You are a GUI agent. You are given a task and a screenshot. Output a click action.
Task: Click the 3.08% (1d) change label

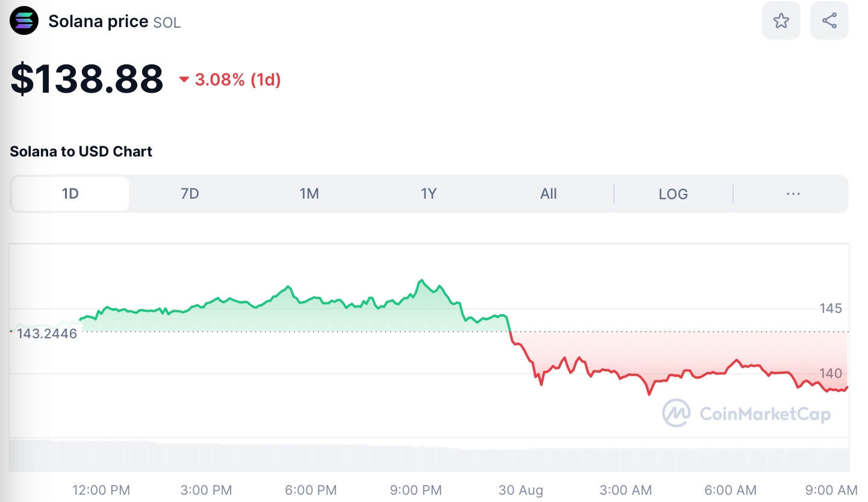[238, 79]
